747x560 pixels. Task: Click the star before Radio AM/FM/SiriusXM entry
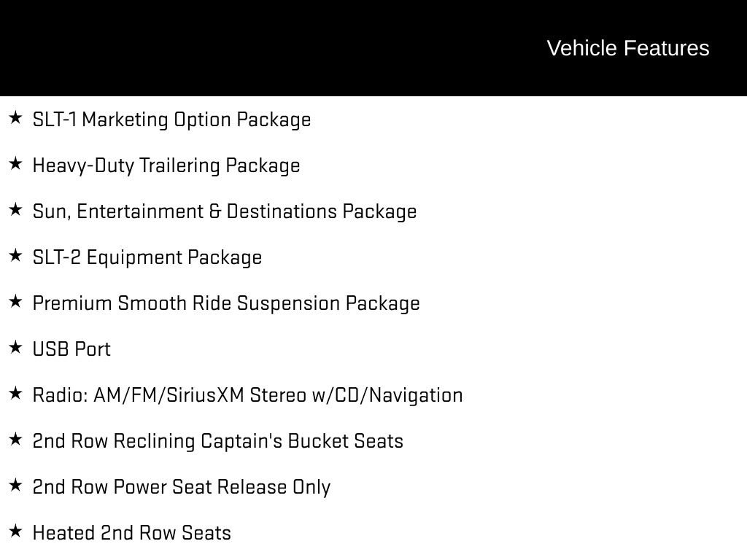(x=16, y=393)
